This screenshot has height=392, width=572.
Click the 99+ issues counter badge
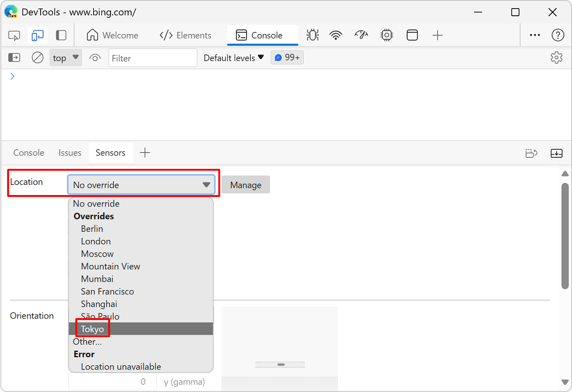[287, 58]
